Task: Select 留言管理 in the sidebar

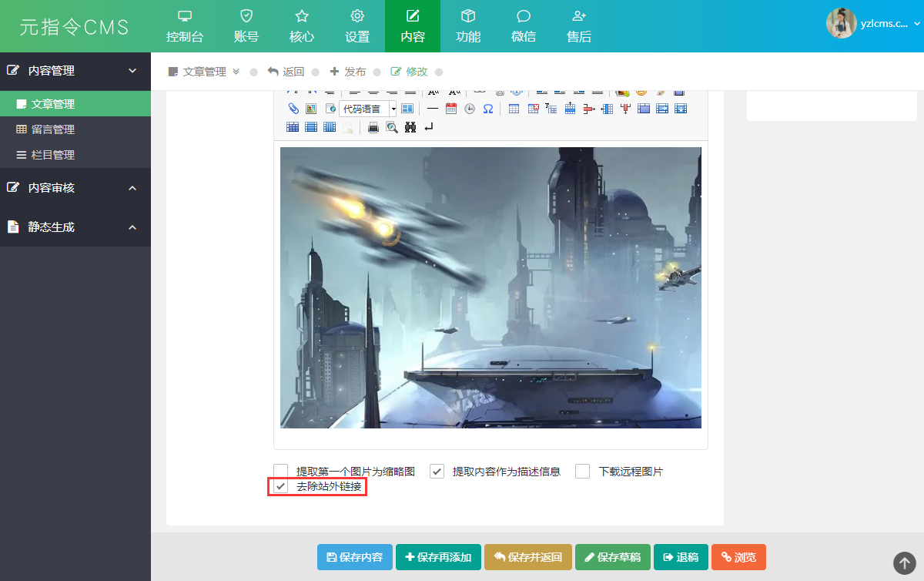Action: 75,129
